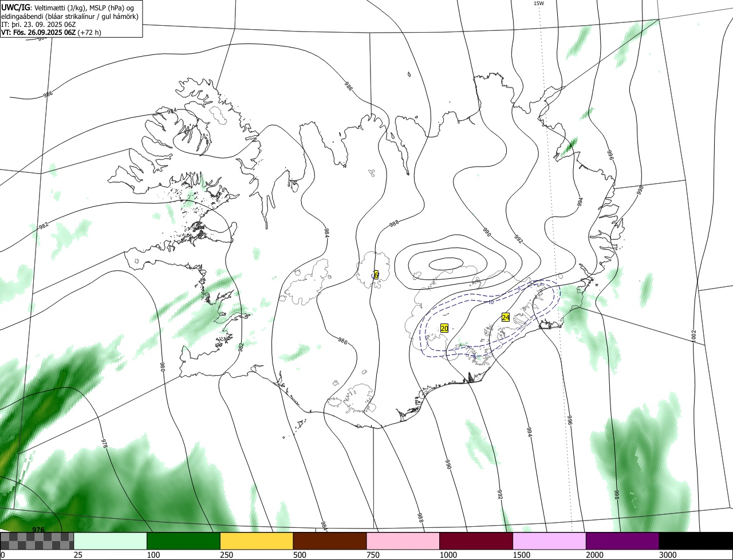The width and height of the screenshot is (733, 560).
Task: Click the 'eldingaábendi' legend description line
Action: 70,17
